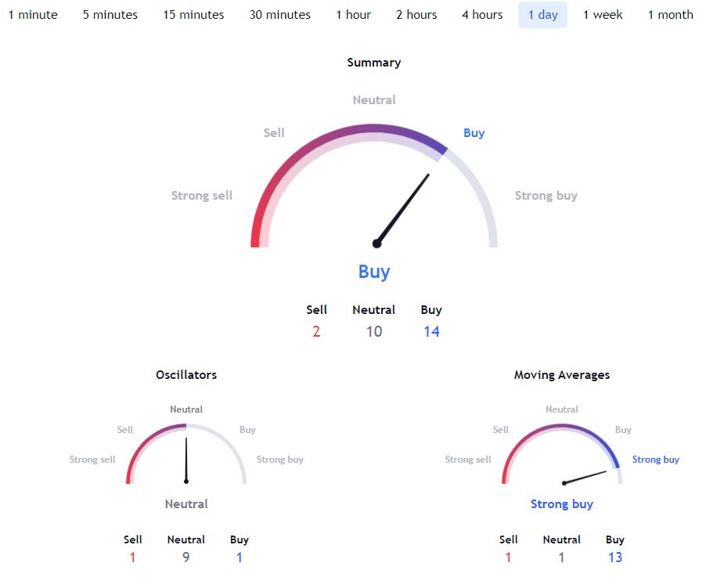Select the Neutral label above Summary gauge
The width and height of the screenshot is (706, 588).
click(x=373, y=99)
